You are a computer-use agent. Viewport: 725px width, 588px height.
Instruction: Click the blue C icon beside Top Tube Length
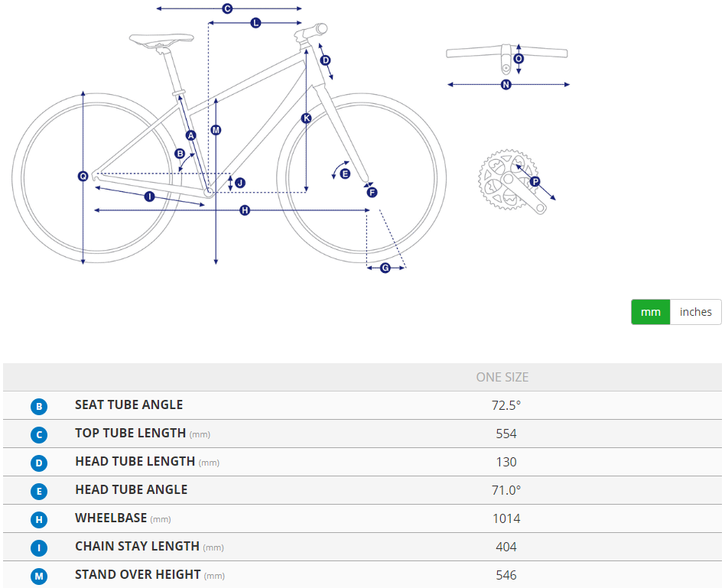(39, 435)
